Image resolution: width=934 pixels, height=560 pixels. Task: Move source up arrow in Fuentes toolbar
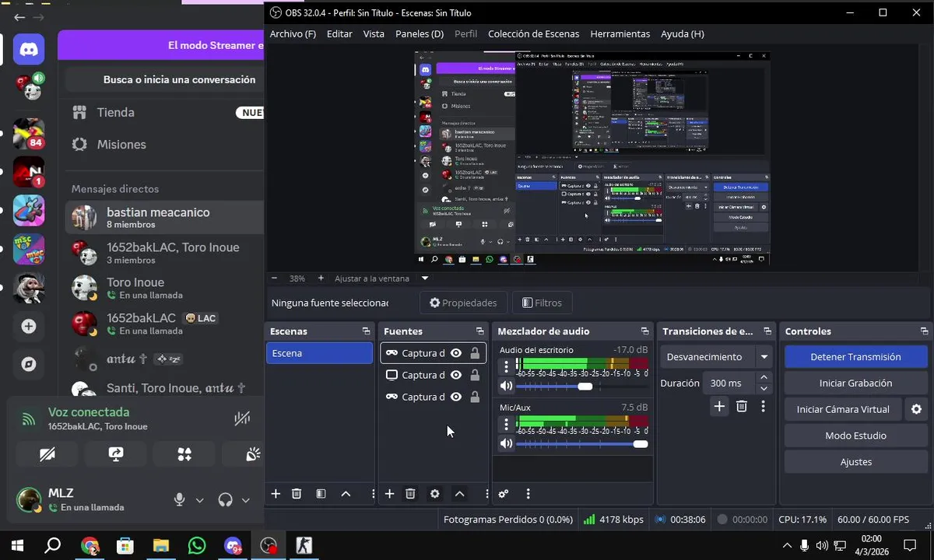pyautogui.click(x=459, y=494)
